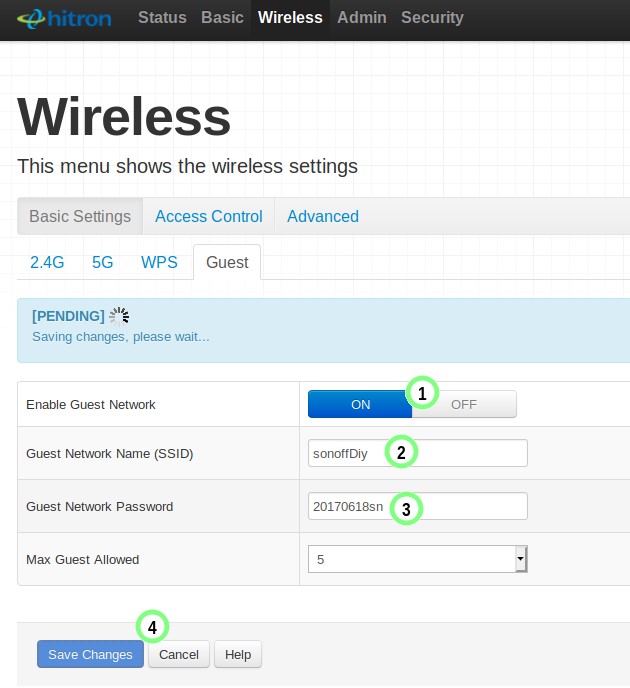Open the Security menu

coord(432,18)
